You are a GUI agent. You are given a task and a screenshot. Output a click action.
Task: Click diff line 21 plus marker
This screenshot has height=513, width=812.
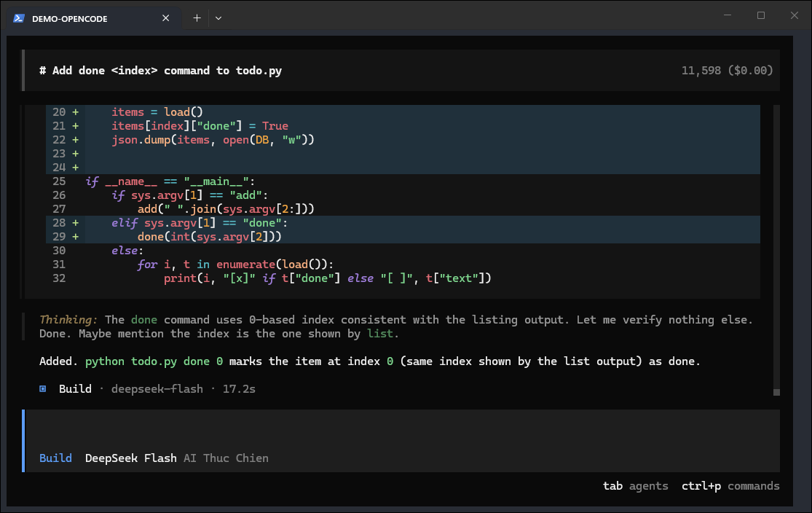(x=76, y=126)
